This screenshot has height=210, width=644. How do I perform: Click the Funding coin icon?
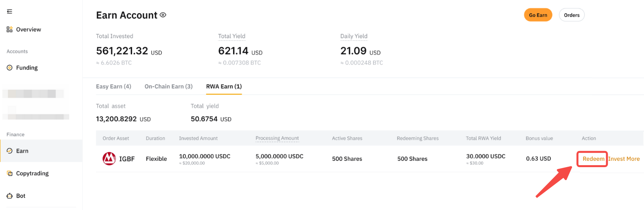pos(9,68)
